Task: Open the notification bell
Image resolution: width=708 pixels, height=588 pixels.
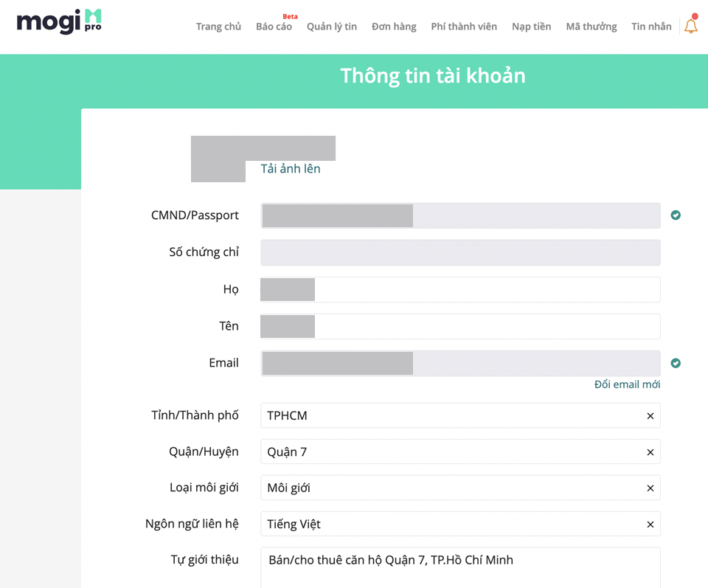Action: coord(690,26)
